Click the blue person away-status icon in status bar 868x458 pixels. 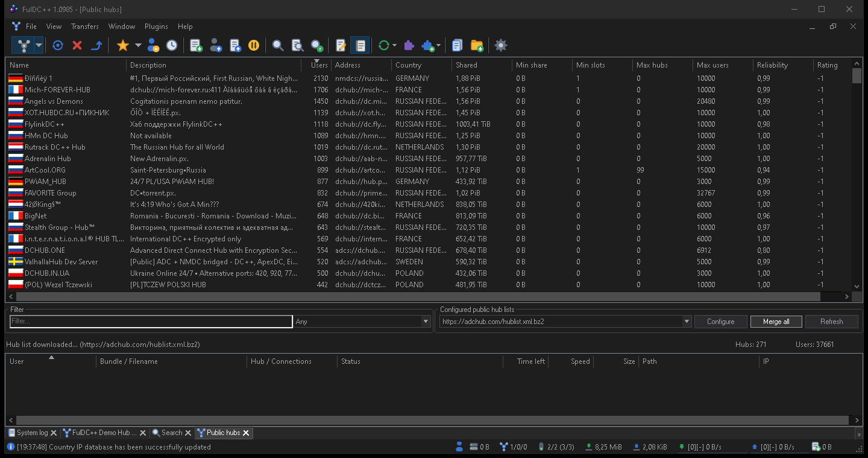(x=459, y=447)
